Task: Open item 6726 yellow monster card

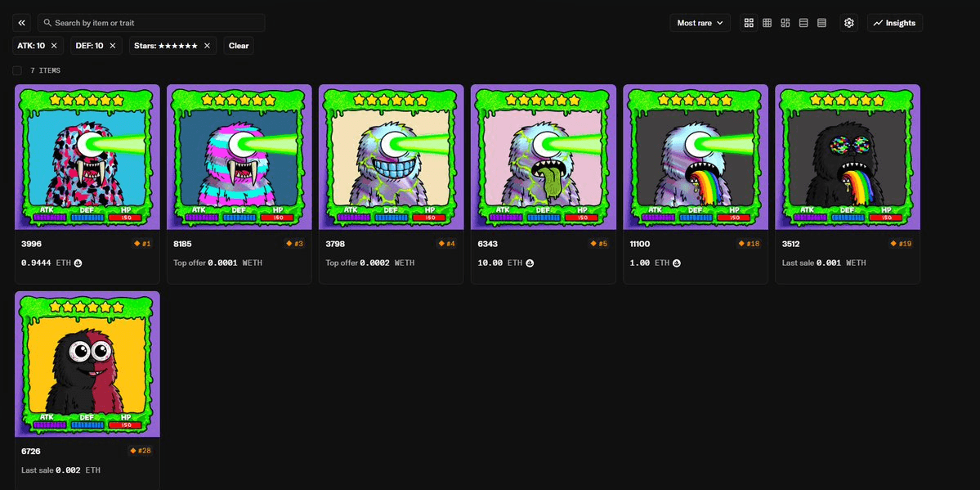Action: [87, 364]
